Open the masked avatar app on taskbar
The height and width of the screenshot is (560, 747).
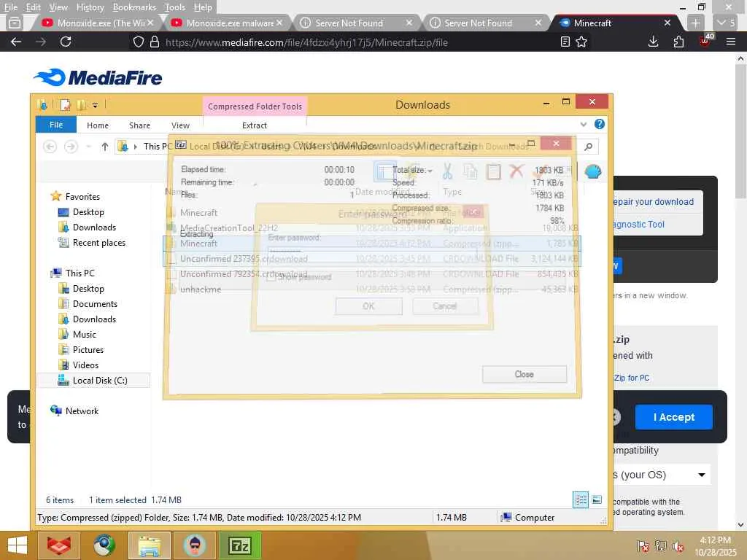click(x=195, y=545)
